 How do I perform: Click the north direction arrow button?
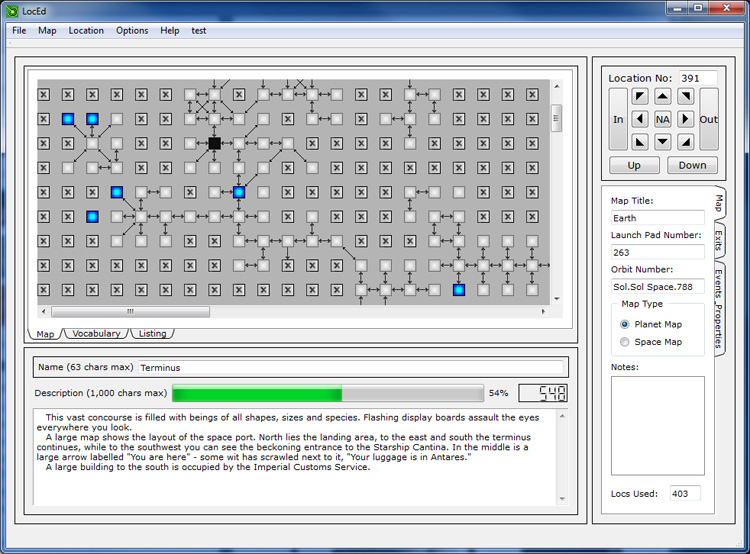pyautogui.click(x=662, y=96)
